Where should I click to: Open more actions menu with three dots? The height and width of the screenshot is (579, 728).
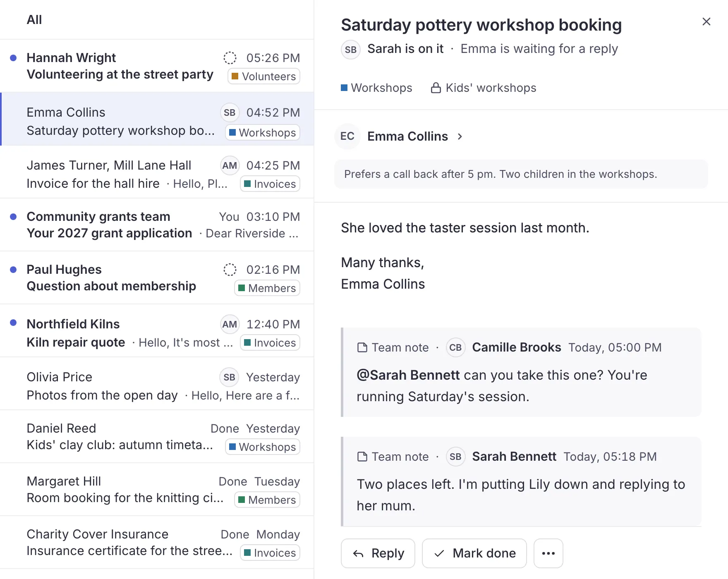tap(548, 553)
